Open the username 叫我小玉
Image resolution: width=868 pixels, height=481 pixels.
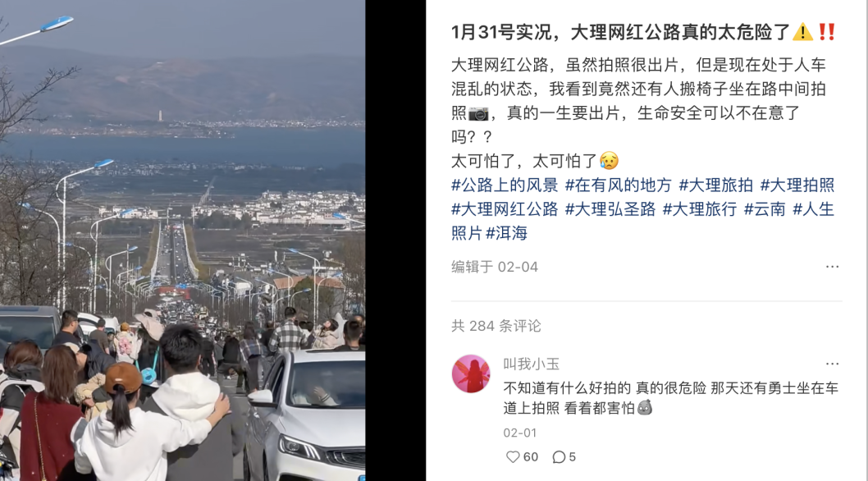point(532,364)
